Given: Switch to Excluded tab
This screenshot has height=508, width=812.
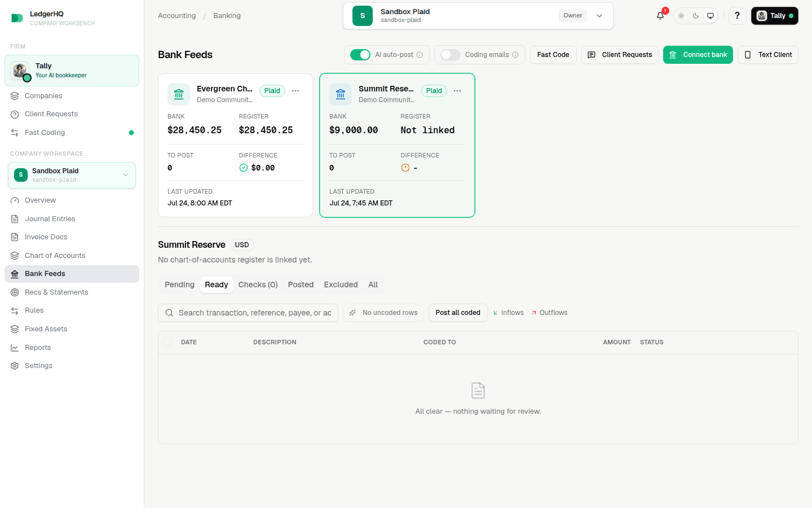Looking at the screenshot, I should coord(341,284).
